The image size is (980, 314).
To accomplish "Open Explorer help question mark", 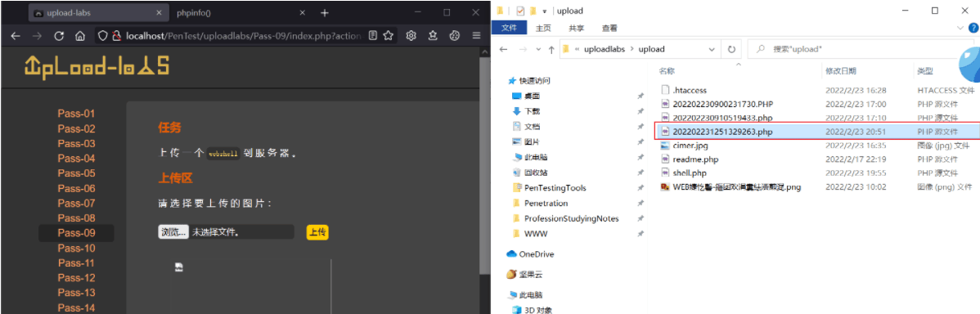I will [973, 28].
